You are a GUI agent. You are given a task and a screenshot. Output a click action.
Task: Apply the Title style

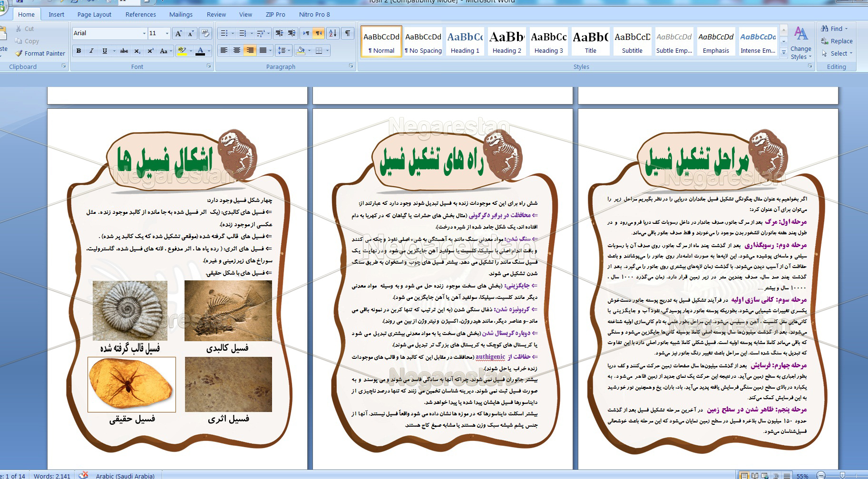click(x=591, y=42)
